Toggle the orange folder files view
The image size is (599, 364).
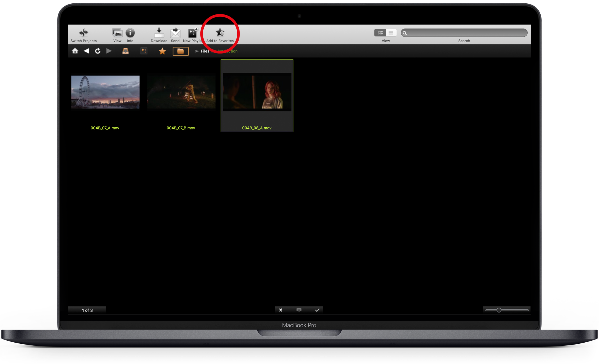coord(181,51)
